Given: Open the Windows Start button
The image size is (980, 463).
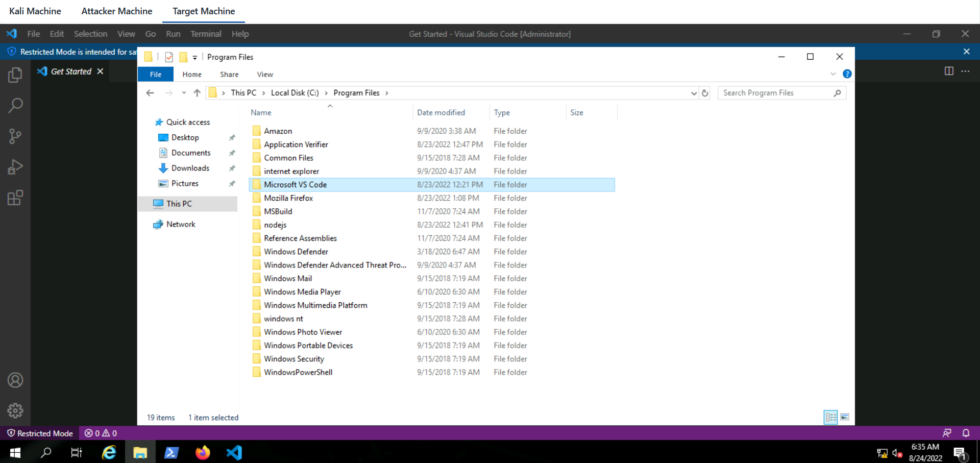Looking at the screenshot, I should (15, 452).
